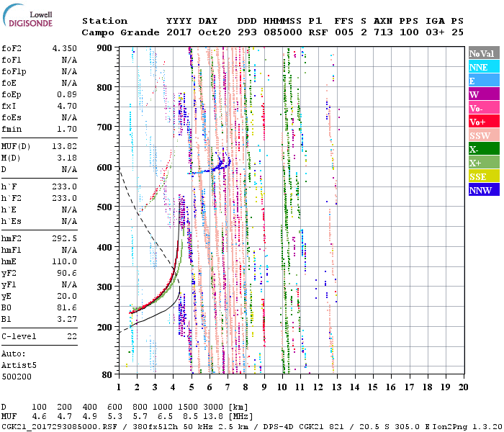This screenshot has width=504, height=432.
Task: Click the cyan NNE legend entry
Action: tap(482, 67)
